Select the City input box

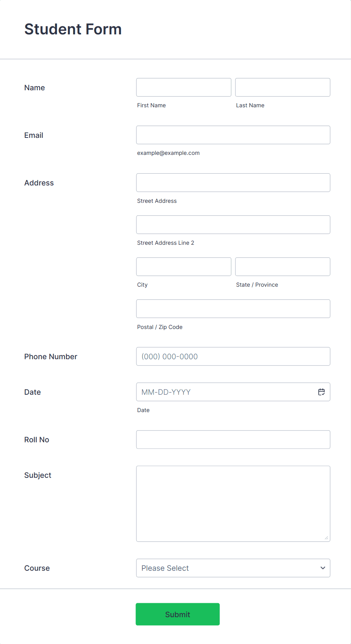tap(183, 267)
